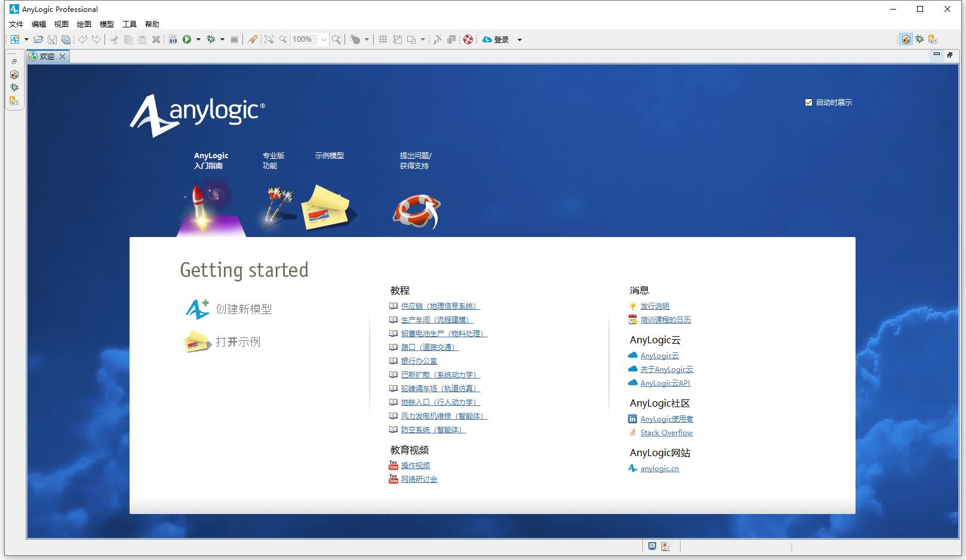
Task: Switch to Debug perspective icon at top right
Action: click(919, 39)
